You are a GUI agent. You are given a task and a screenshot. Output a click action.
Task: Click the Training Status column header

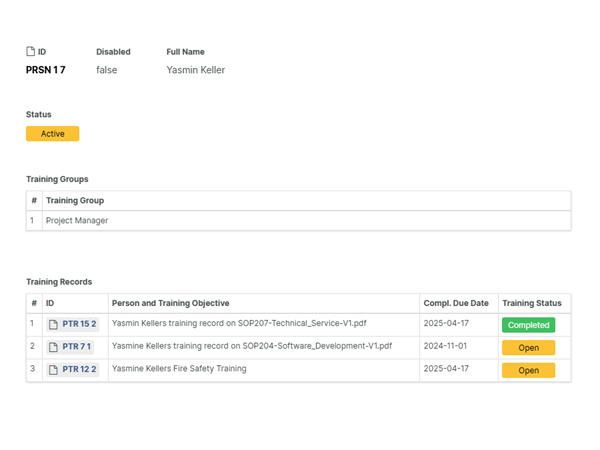[531, 303]
